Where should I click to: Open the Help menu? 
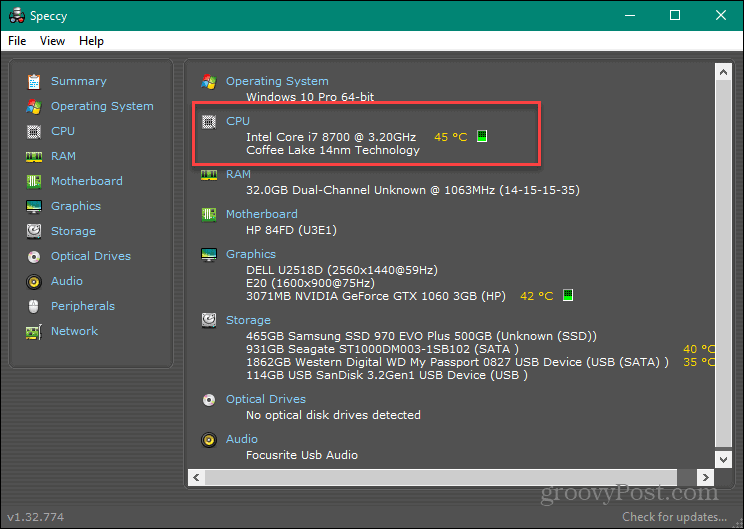click(x=91, y=41)
